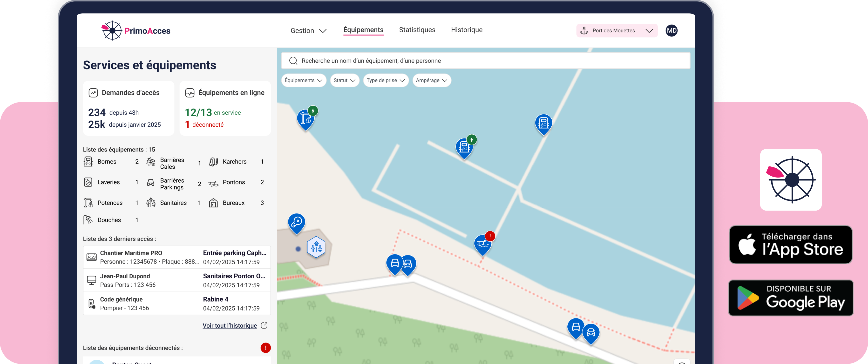Click the borne marker with green bolt
This screenshot has width=868, height=364.
pos(464,148)
